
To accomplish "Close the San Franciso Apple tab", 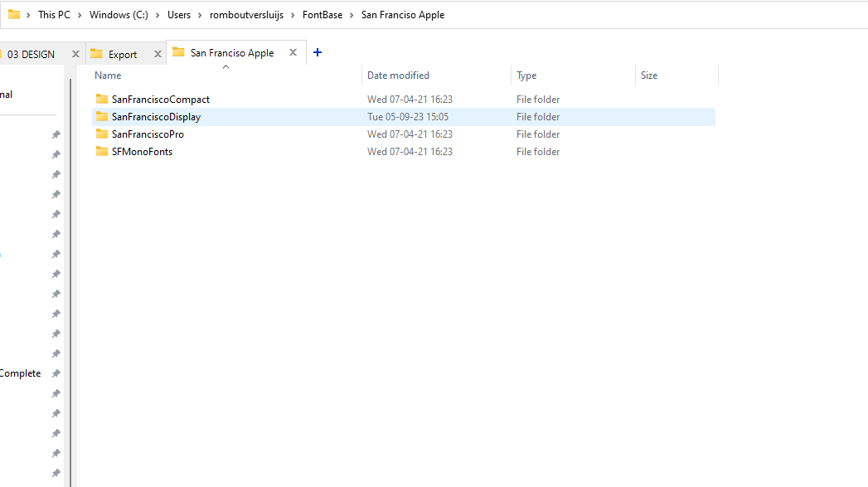I will (x=293, y=52).
